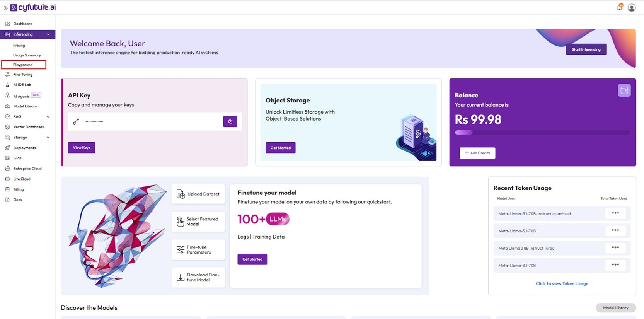Click the Fine-tune Parameters card
Screen dimensions: 644x319
[x=198, y=250]
